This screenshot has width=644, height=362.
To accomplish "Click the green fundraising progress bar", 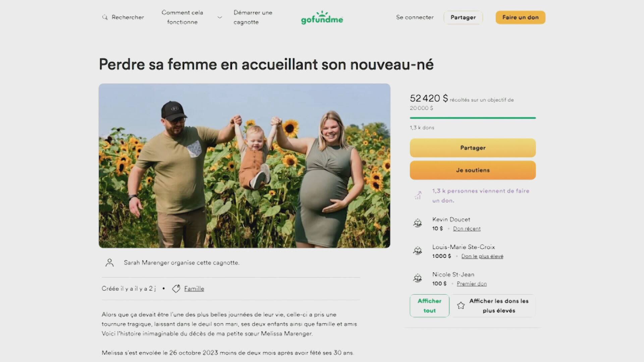I will tap(473, 118).
